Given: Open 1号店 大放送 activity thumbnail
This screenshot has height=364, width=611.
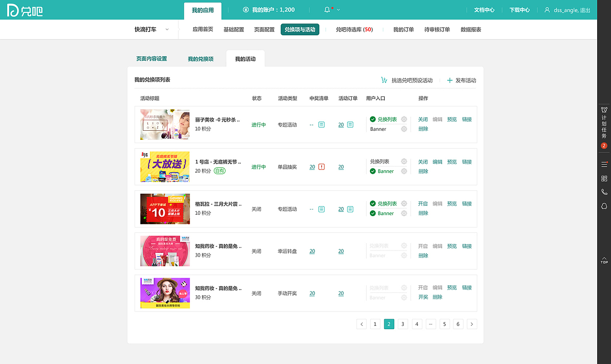Looking at the screenshot, I should (165, 167).
